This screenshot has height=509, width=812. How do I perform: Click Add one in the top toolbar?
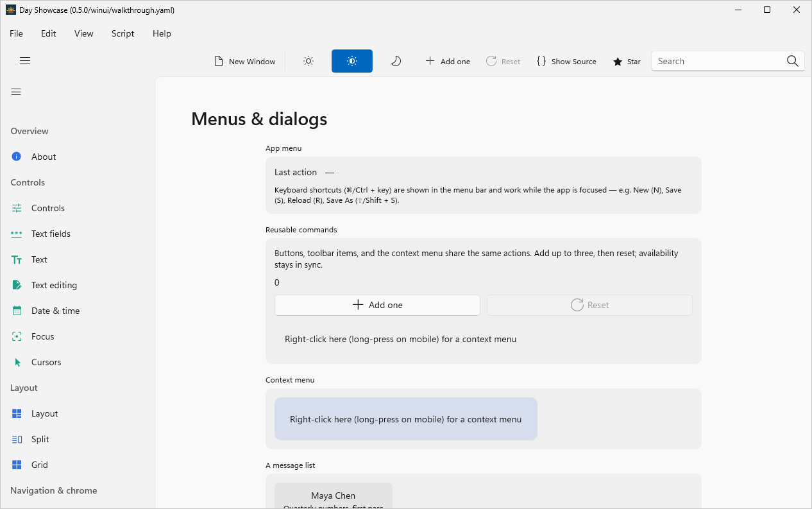448,62
